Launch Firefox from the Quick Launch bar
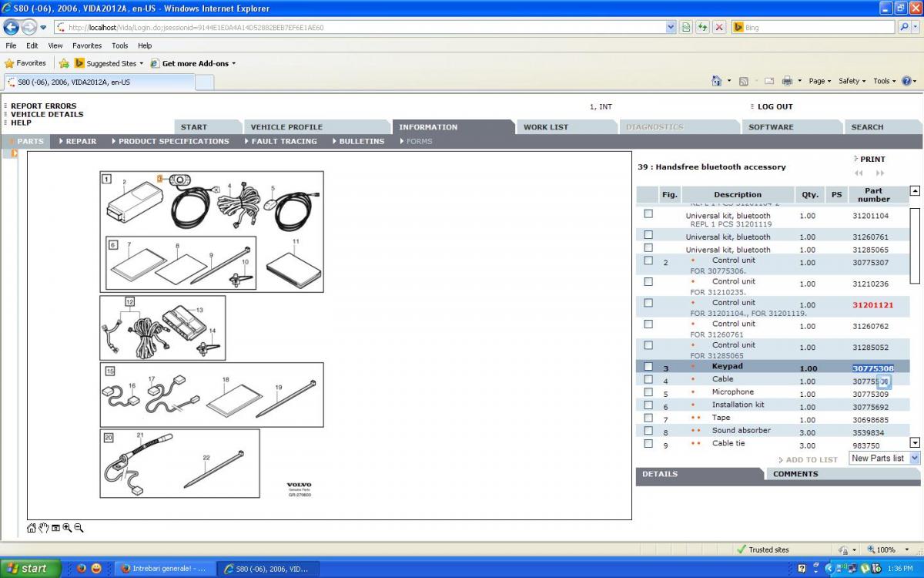The width and height of the screenshot is (924, 578). pyautogui.click(x=81, y=569)
